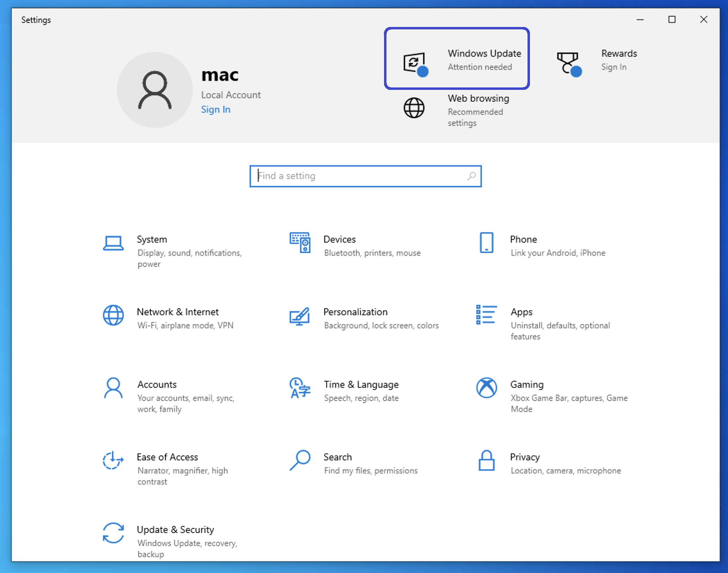Click the Windows Update sync icon
Screen dimensions: 728x573
tap(416, 64)
